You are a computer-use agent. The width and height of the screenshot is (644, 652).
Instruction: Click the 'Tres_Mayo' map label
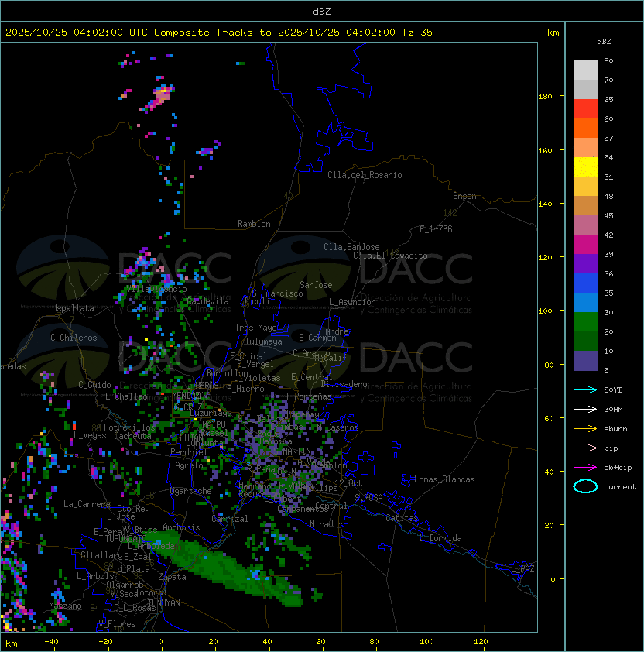(255, 328)
